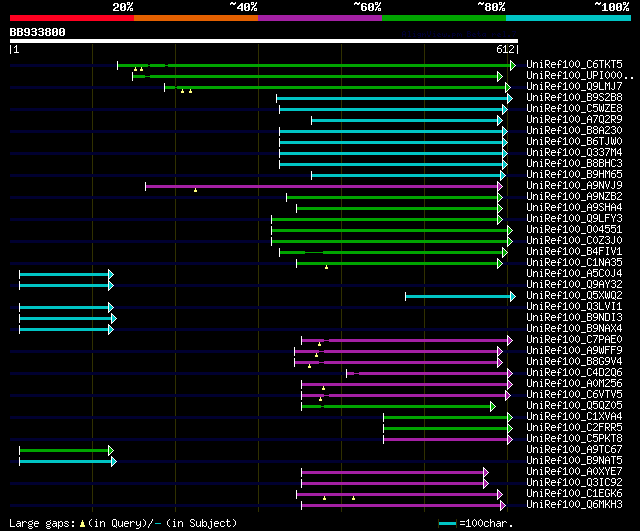Click the UniRef100_O04551 label
The height and width of the screenshot is (531, 640).
574,230
